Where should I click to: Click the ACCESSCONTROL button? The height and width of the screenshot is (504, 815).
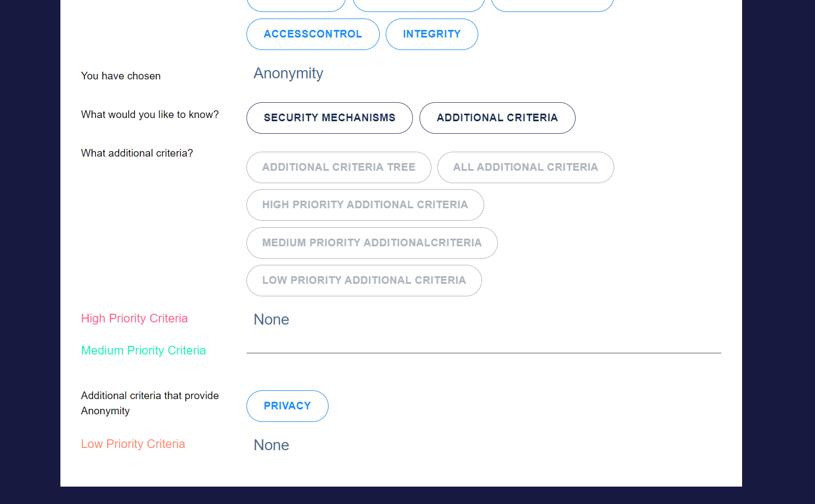click(313, 34)
